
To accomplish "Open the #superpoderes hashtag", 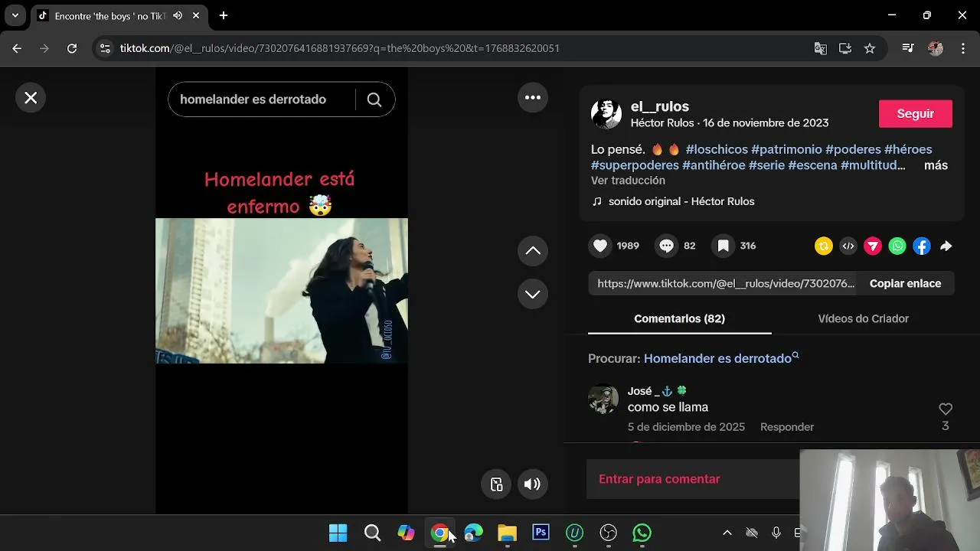I will coord(635,165).
